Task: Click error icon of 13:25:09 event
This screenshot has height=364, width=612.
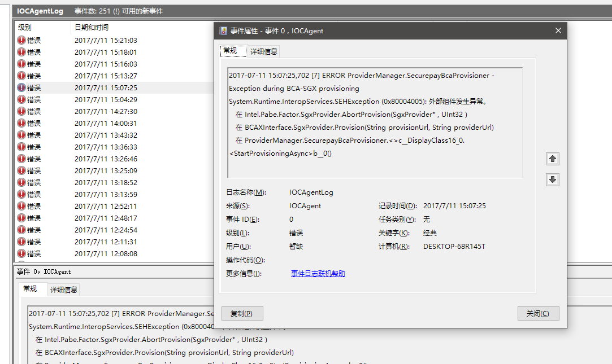Action: pos(21,170)
